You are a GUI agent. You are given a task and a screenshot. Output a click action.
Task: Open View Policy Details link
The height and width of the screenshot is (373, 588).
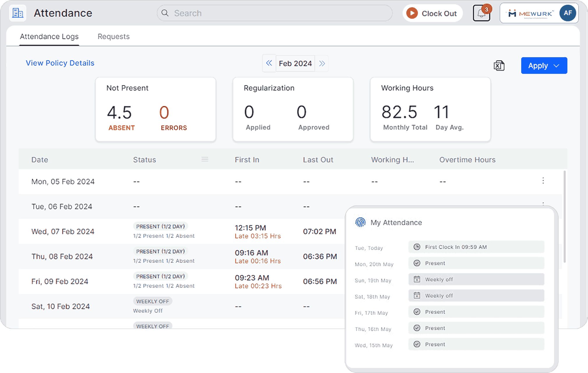(x=60, y=63)
